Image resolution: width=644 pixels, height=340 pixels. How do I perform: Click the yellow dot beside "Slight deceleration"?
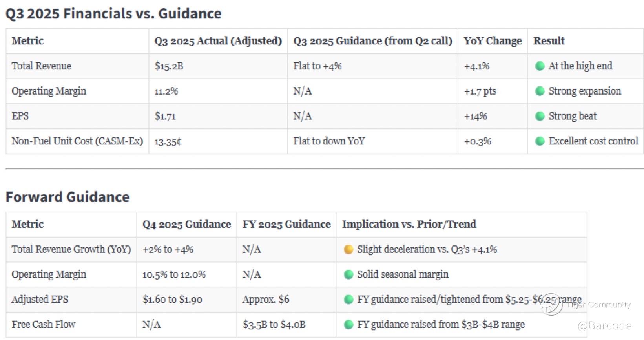coord(348,249)
